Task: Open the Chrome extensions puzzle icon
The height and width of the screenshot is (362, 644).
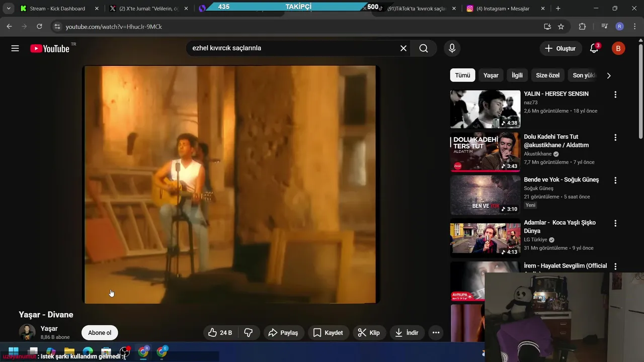Action: point(582,27)
